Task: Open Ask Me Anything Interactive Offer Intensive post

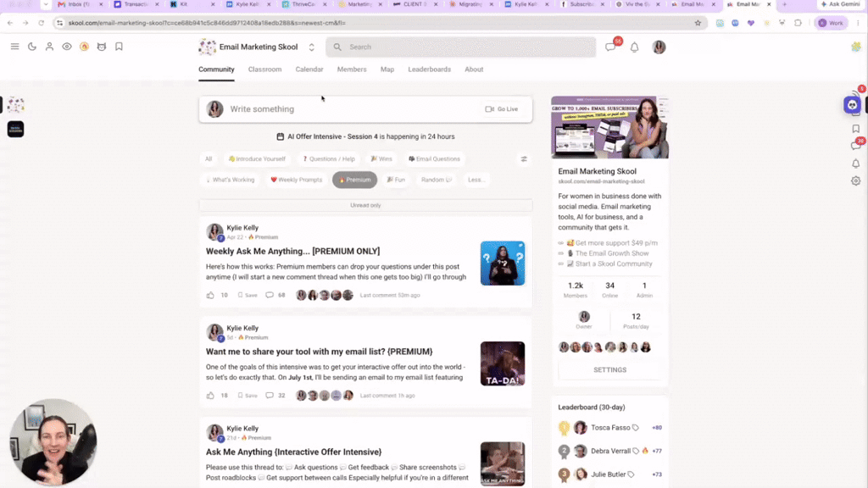Action: pyautogui.click(x=294, y=452)
